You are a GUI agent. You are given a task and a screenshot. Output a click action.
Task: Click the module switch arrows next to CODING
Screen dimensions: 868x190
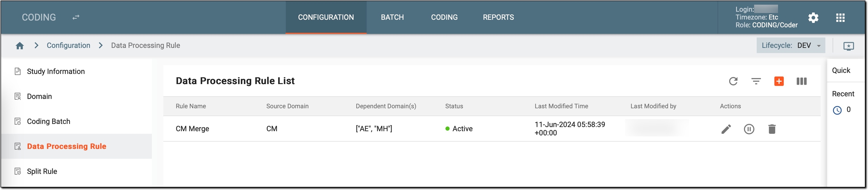point(76,17)
